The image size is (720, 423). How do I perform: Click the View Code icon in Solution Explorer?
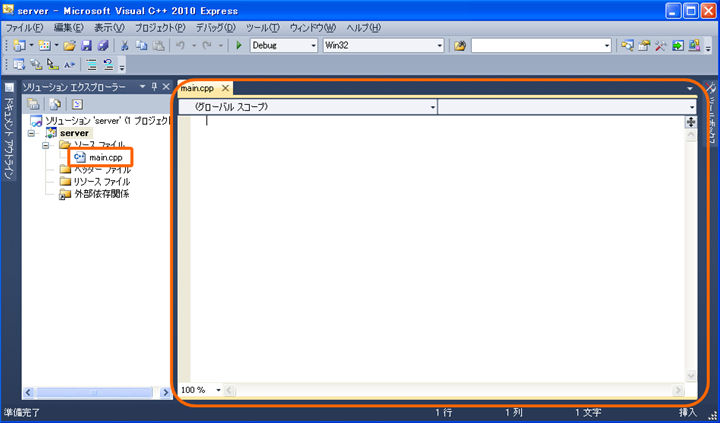coord(78,104)
